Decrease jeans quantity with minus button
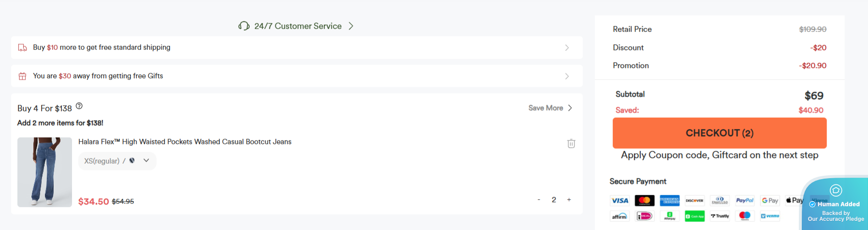Viewport: 868px width, 230px height. 539,199
